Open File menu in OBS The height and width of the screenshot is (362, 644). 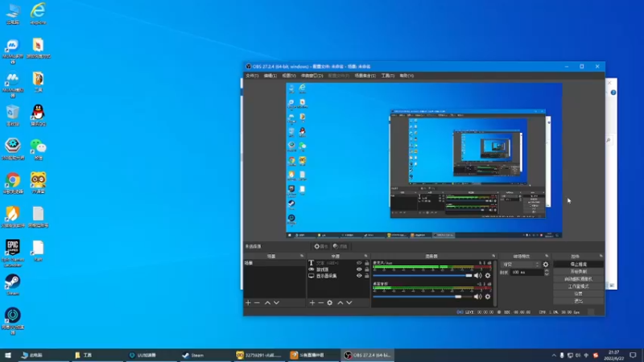pyautogui.click(x=252, y=76)
